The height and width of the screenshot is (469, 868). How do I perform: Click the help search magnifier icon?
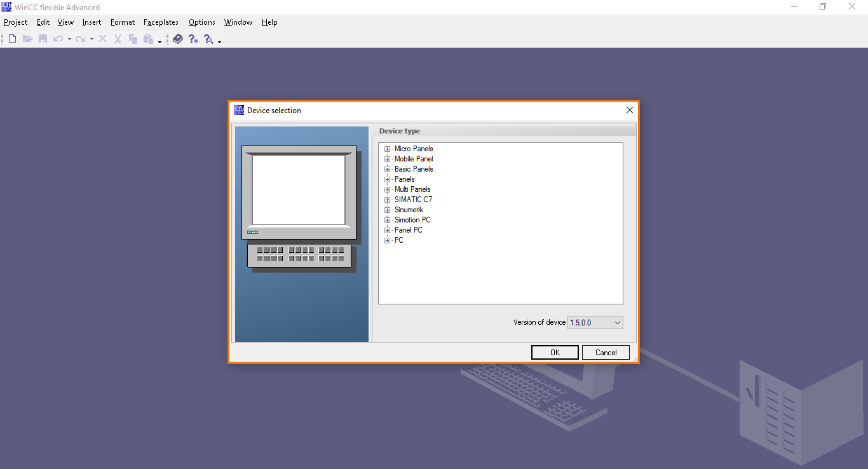pos(208,39)
